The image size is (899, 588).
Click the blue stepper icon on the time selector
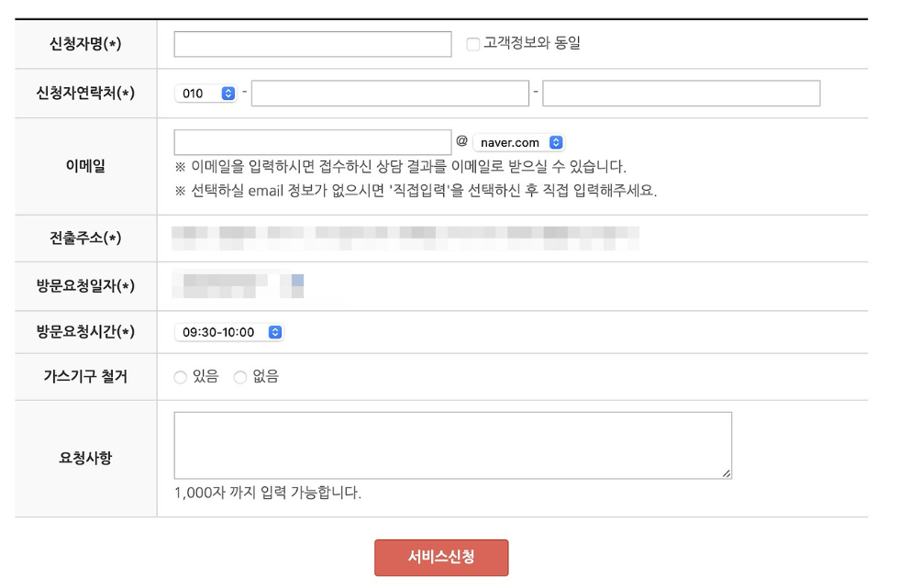click(274, 332)
